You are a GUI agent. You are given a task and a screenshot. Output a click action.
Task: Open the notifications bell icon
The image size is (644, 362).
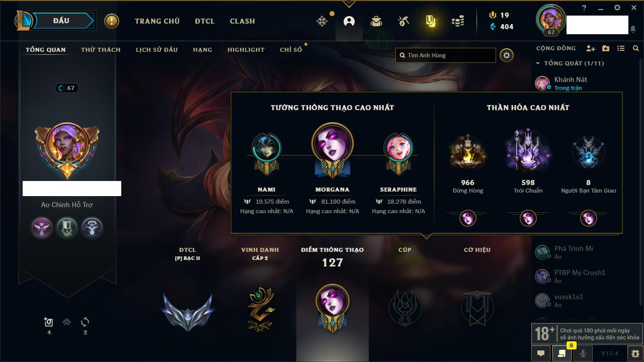(633, 29)
